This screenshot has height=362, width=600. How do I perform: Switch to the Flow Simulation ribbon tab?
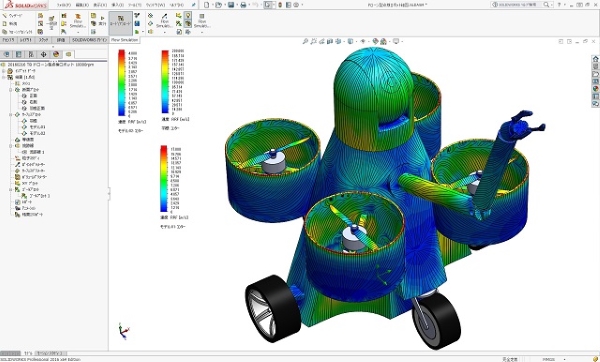[x=124, y=40]
